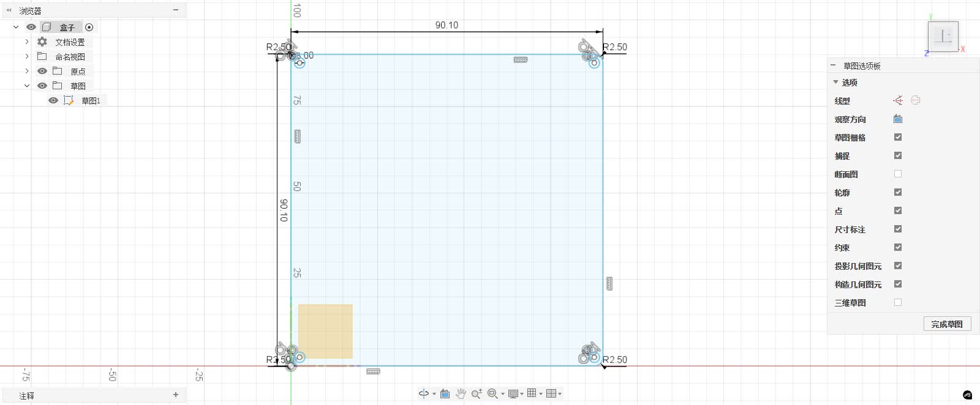Image resolution: width=980 pixels, height=405 pixels.
Task: Expand the 文档设置 tree node
Action: pos(27,42)
